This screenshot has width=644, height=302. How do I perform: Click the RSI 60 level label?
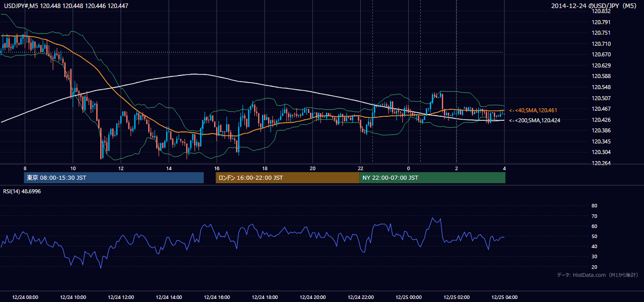click(594, 226)
